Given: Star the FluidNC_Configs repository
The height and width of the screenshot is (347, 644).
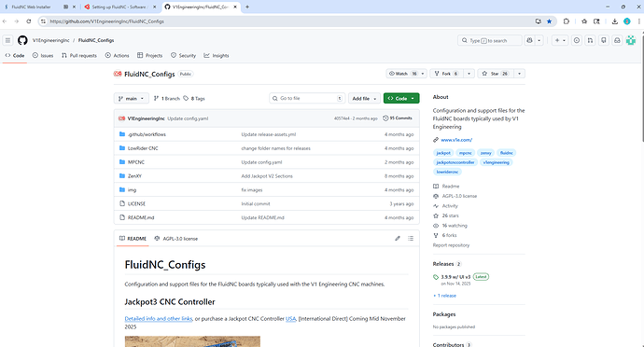Looking at the screenshot, I should pos(496,74).
